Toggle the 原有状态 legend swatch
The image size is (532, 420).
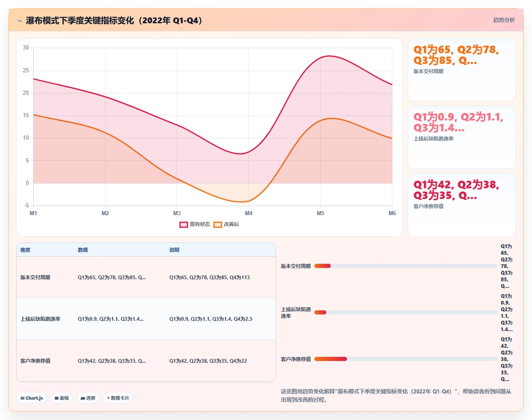click(x=184, y=224)
